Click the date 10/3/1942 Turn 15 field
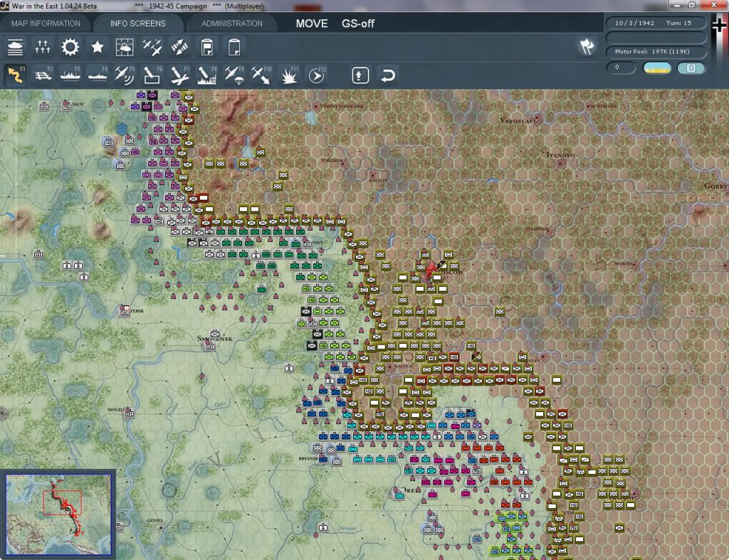The width and height of the screenshot is (729, 560). (656, 23)
